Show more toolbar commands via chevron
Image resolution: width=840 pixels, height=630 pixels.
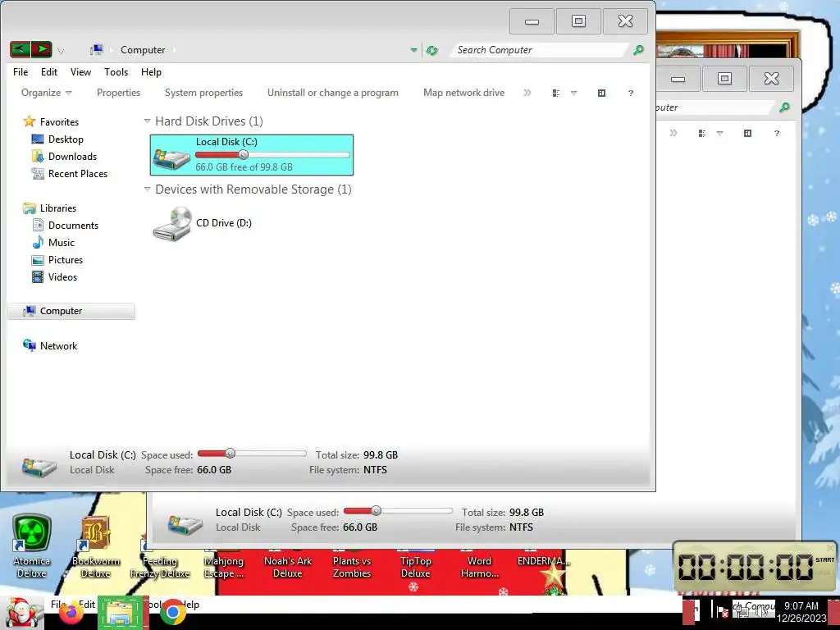click(527, 93)
